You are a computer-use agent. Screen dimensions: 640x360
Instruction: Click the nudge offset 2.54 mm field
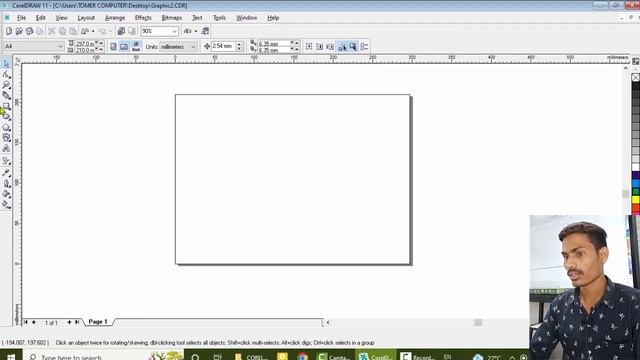(224, 46)
